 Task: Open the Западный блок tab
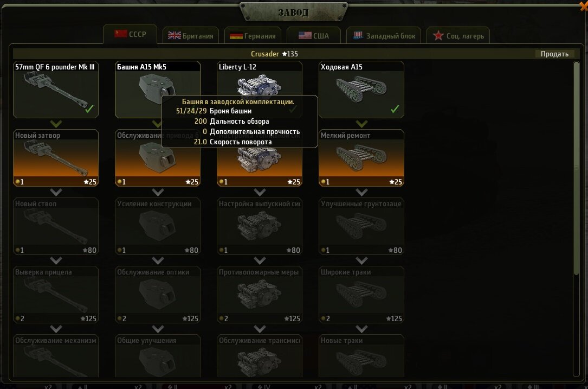pos(384,36)
